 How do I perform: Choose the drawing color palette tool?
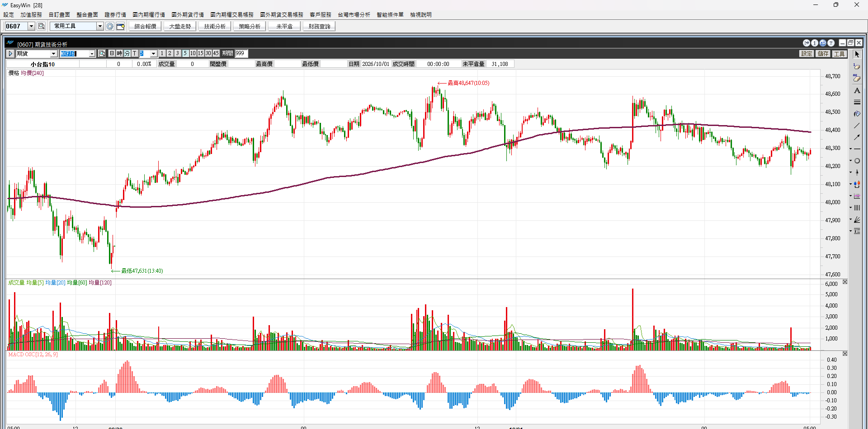pos(857,114)
